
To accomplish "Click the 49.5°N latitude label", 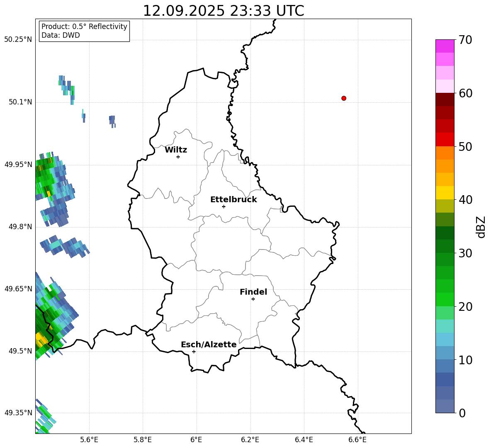I will pos(21,351).
